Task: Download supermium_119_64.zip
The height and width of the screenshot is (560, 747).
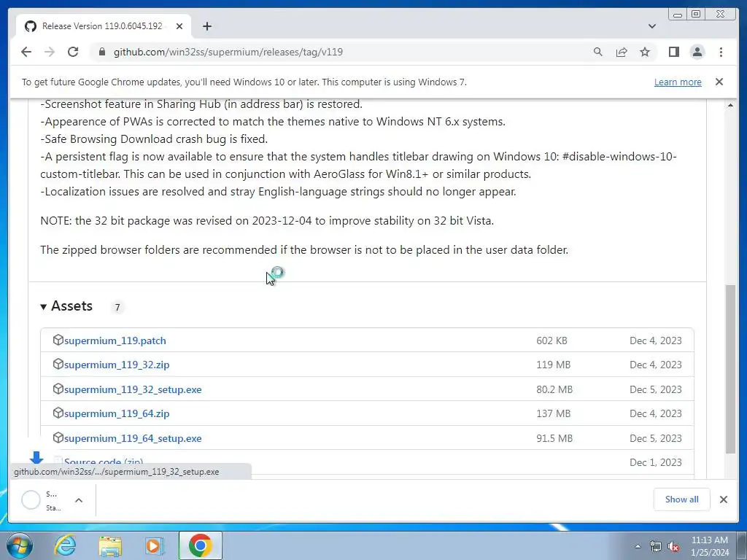Action: pyautogui.click(x=117, y=414)
